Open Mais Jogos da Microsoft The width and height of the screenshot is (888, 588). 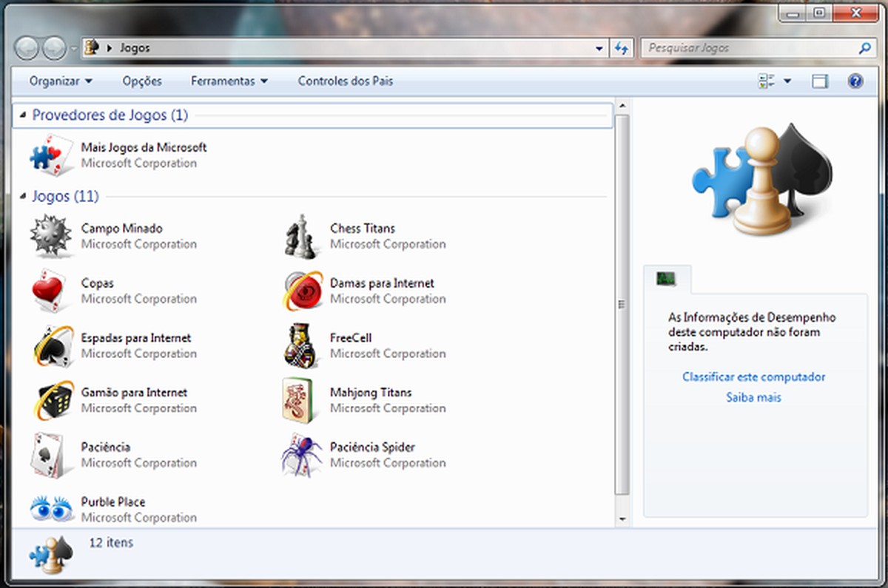tap(144, 147)
